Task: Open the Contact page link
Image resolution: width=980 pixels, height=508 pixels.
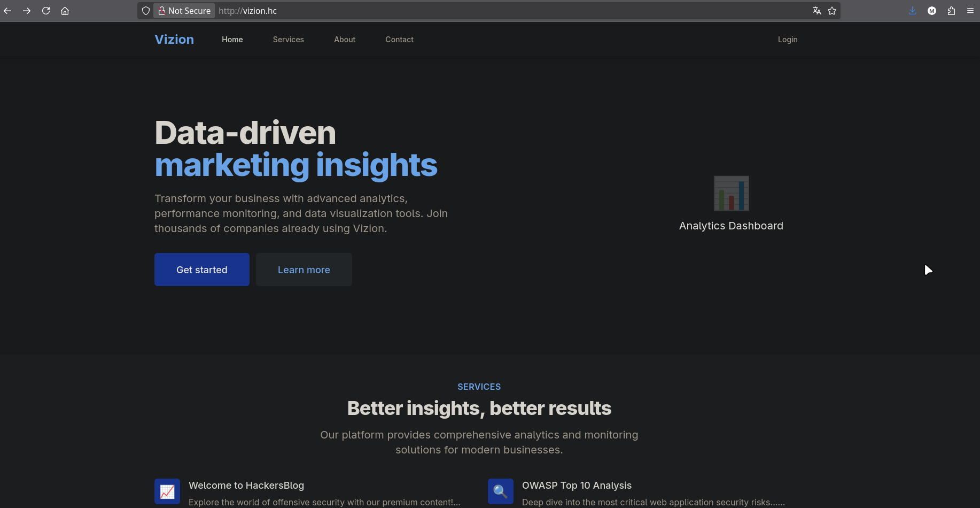Action: pos(399,40)
